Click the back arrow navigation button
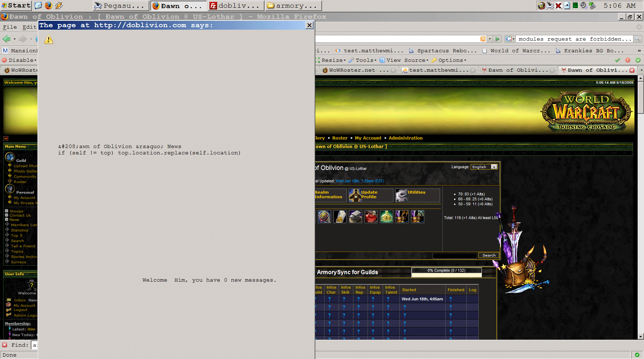Image resolution: width=644 pixels, height=359 pixels. point(6,39)
